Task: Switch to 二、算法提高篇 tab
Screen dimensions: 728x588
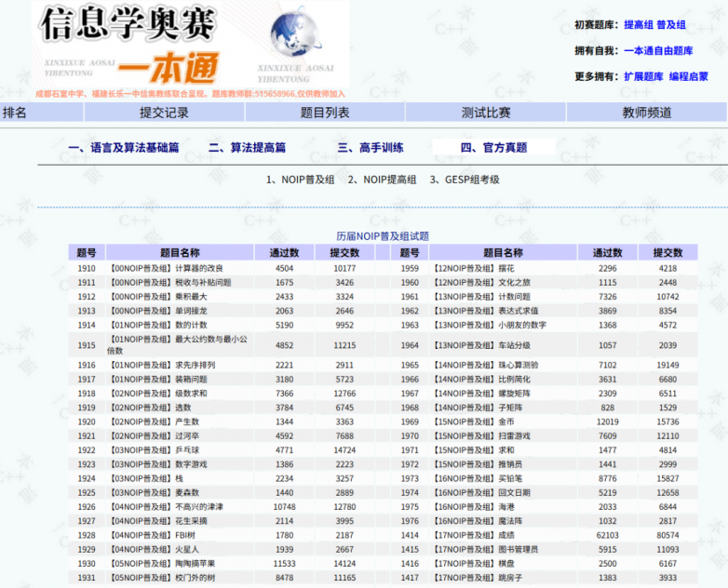Action: (x=247, y=148)
